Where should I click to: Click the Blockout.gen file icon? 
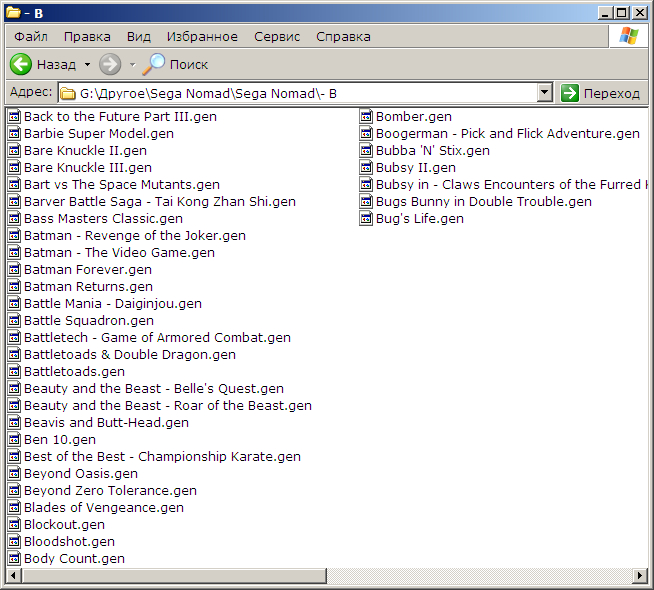tap(14, 525)
